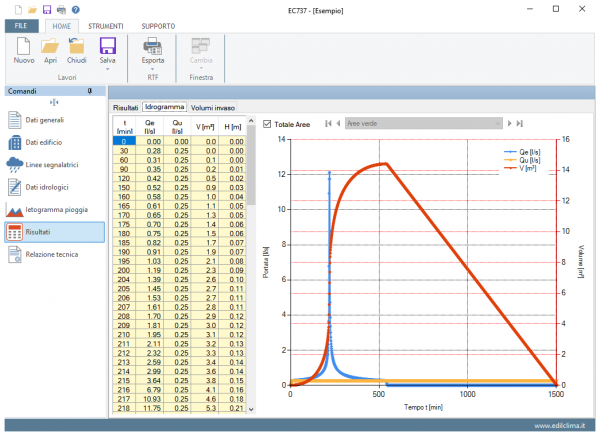Open Dati idrologici section
The height and width of the screenshot is (436, 600).
pos(55,187)
